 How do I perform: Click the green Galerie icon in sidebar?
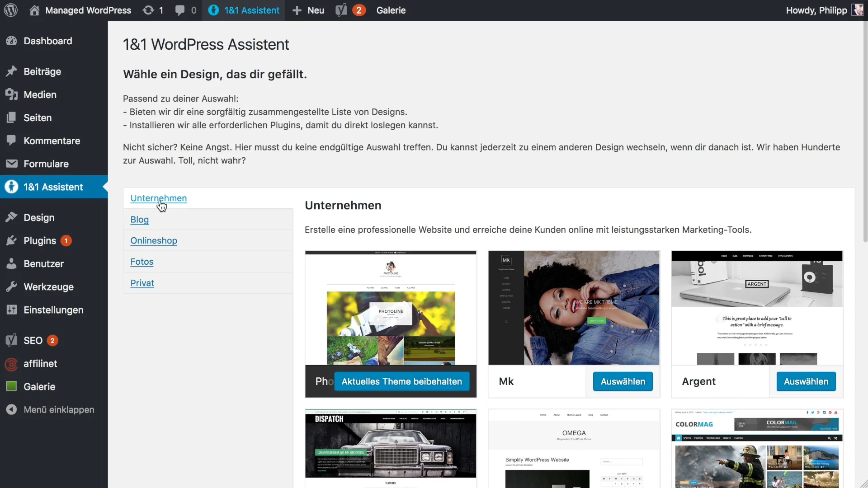12,386
